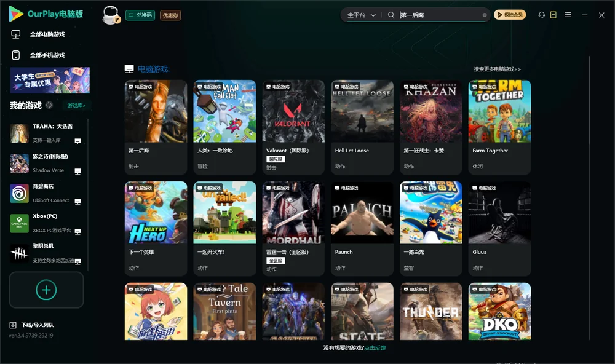Open the user avatar profile
Image resolution: width=615 pixels, height=364 pixels.
coord(111,15)
